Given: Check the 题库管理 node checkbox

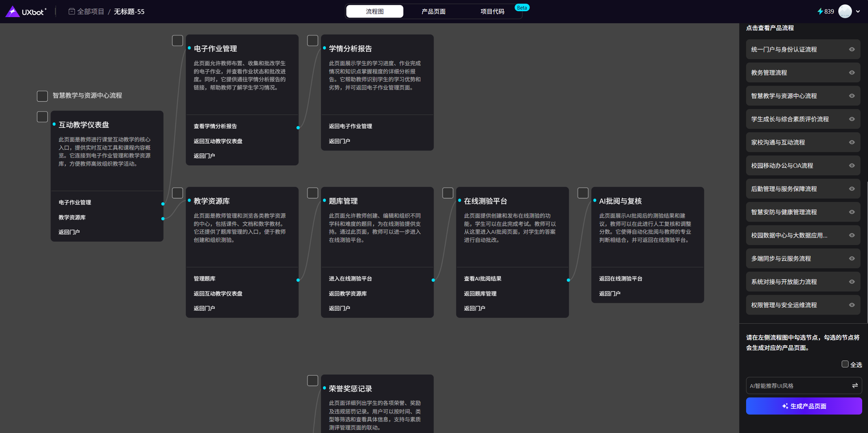Looking at the screenshot, I should coord(313,193).
